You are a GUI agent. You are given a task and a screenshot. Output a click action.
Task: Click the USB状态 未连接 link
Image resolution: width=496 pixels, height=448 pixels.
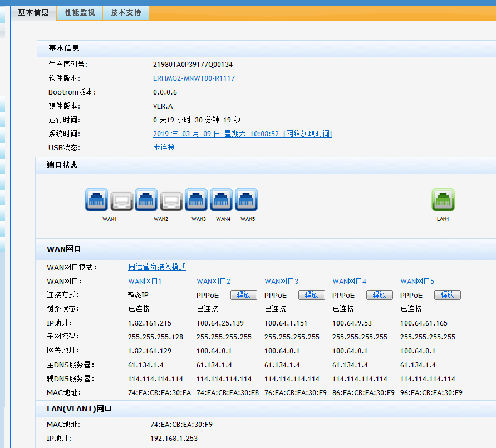pyautogui.click(x=164, y=147)
